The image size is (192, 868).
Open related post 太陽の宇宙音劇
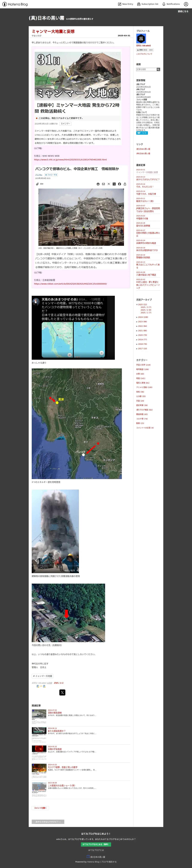point(55,749)
